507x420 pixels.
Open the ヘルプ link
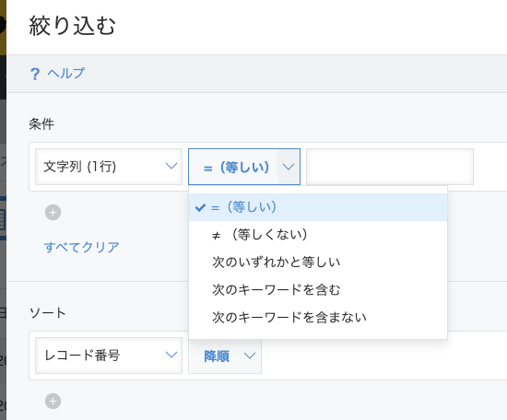click(x=66, y=74)
